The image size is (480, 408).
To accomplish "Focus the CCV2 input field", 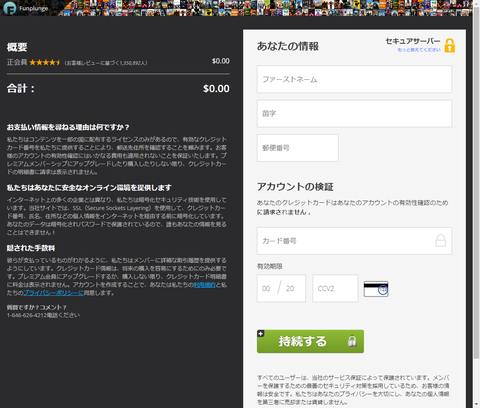I will pos(335,288).
